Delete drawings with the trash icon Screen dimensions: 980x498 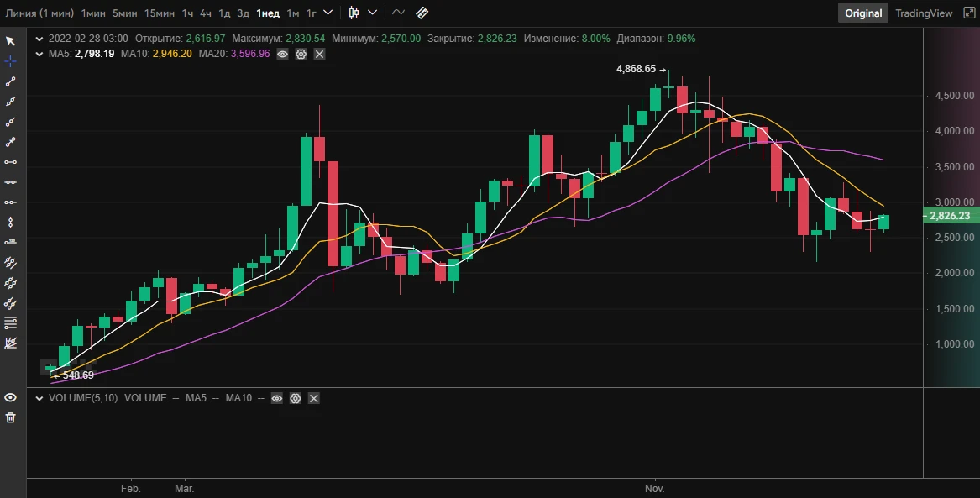(x=11, y=417)
